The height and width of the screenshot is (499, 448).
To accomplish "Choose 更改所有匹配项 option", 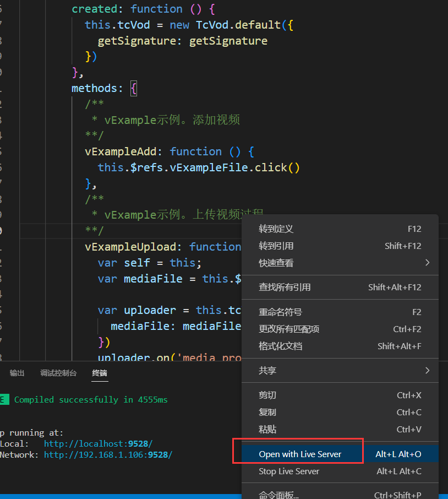I will tap(340, 329).
